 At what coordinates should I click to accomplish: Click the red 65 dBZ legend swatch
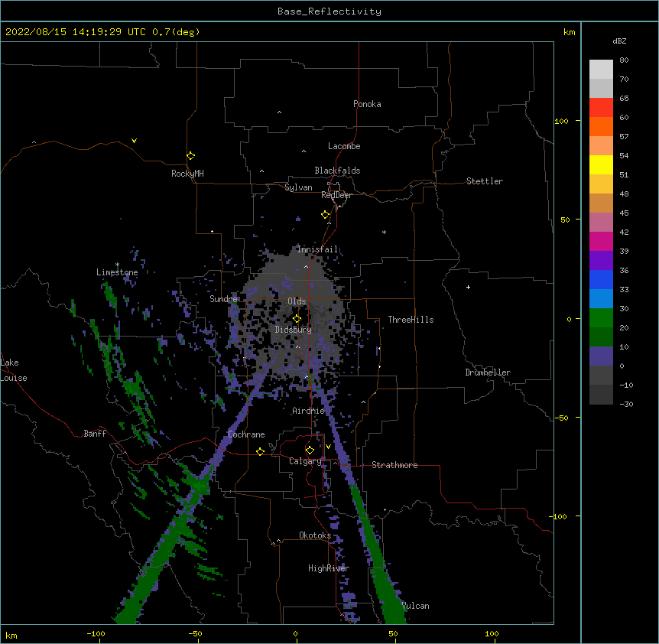[601, 108]
